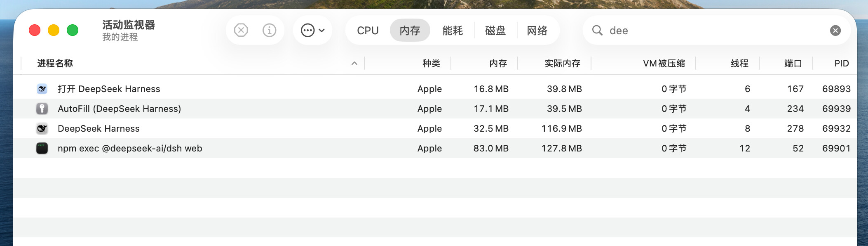
Task: Click the port count 234 cell
Action: point(795,109)
